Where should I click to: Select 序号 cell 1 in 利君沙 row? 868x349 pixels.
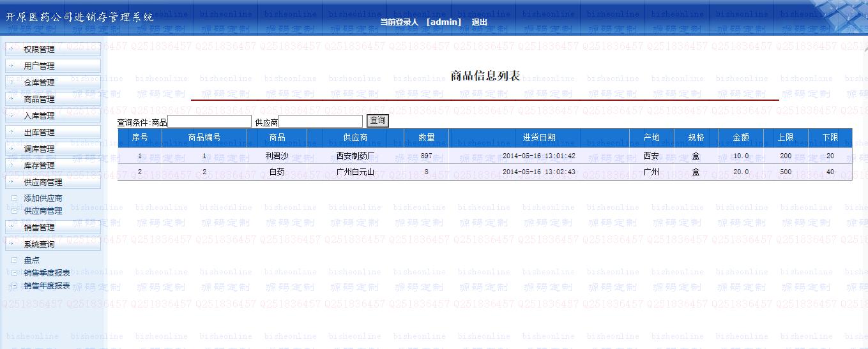(x=140, y=156)
